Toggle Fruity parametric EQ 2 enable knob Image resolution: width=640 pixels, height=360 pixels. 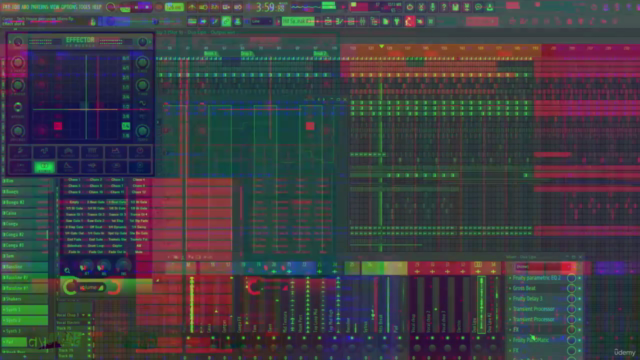click(571, 278)
